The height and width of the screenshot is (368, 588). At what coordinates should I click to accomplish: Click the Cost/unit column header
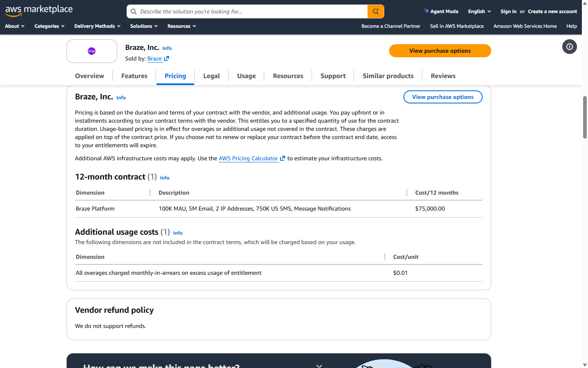click(x=405, y=257)
